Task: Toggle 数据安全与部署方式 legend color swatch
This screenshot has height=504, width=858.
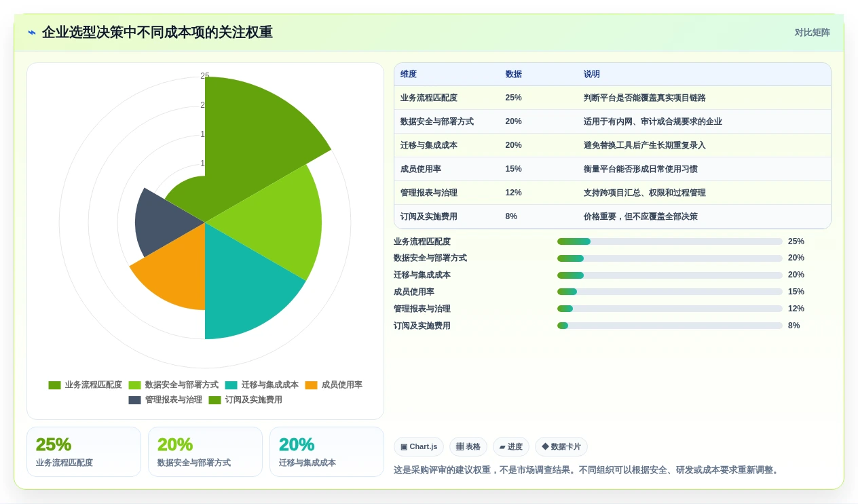Action: tap(134, 385)
